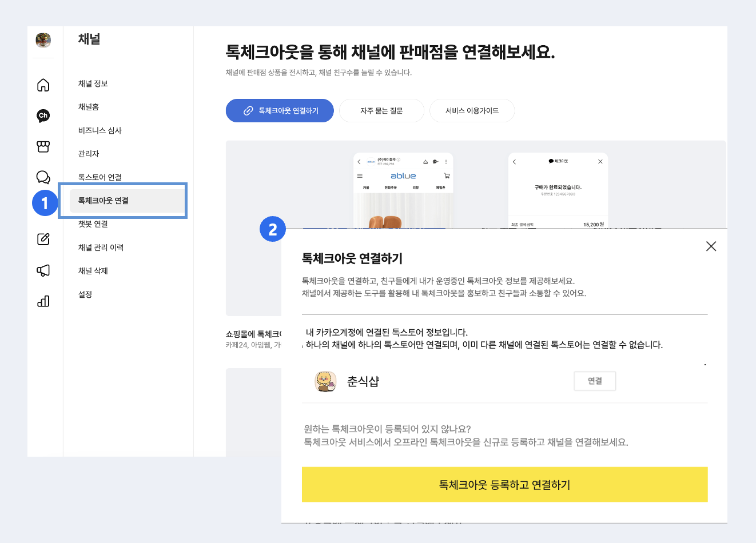Click the profile avatar at top left

(43, 40)
